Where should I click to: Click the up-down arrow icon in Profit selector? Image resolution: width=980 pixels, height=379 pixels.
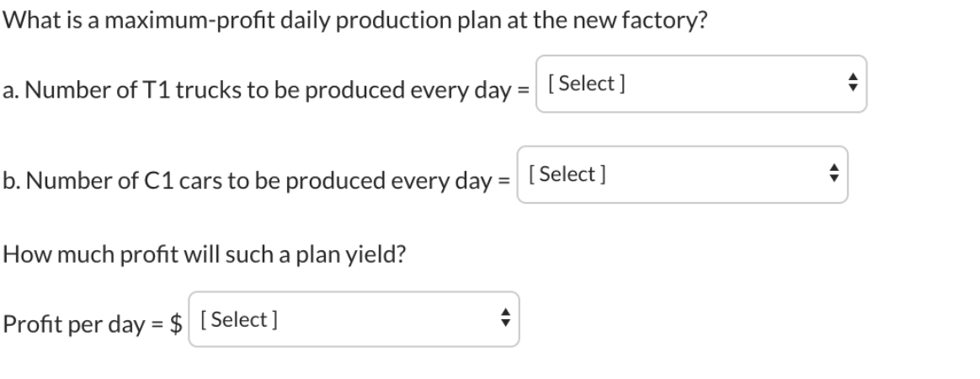click(505, 320)
